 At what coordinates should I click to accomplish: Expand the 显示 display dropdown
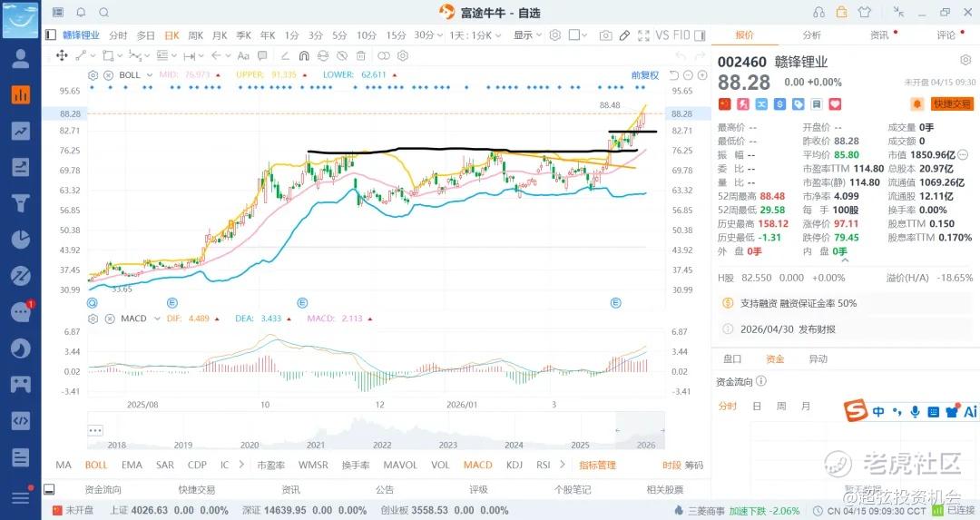(527, 35)
